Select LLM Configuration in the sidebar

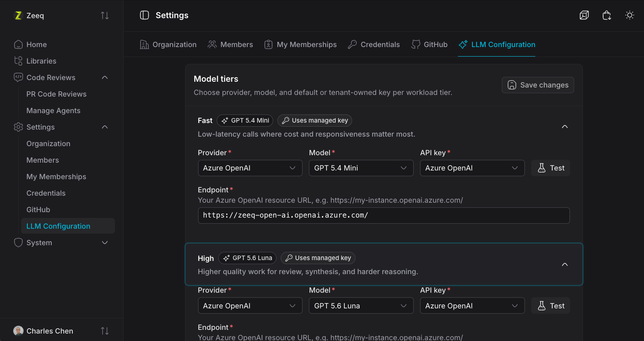tap(68, 226)
